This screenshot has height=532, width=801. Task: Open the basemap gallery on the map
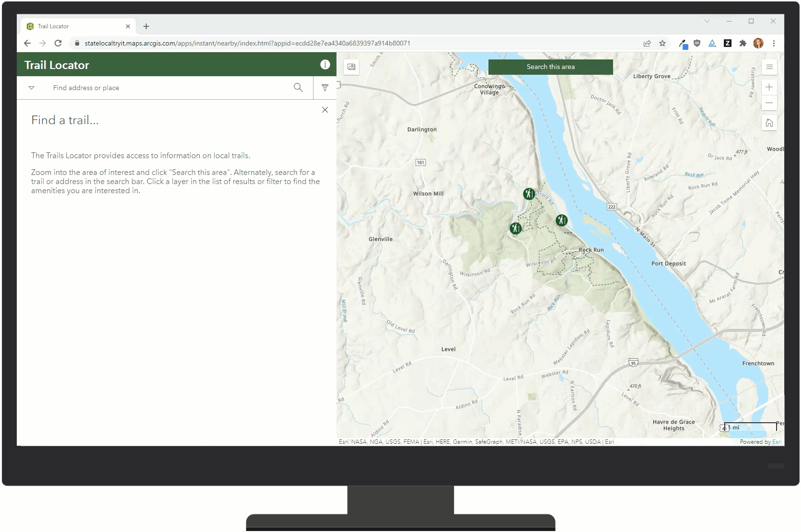pyautogui.click(x=351, y=68)
